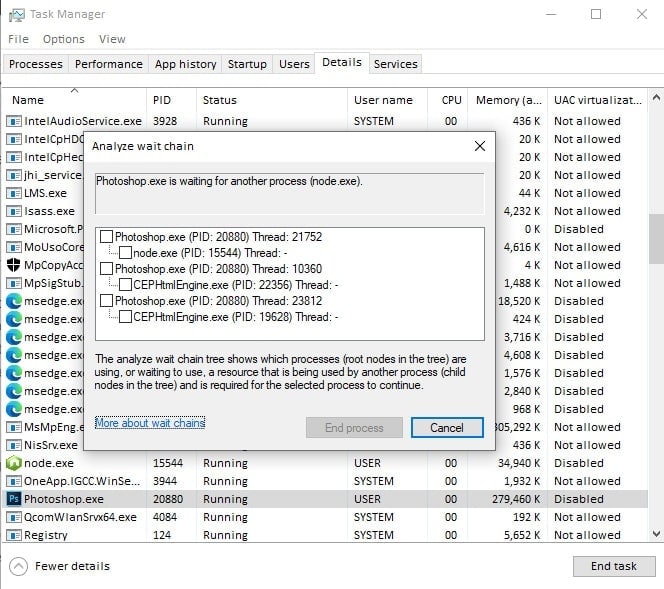Click the PID 3928 cell
The height and width of the screenshot is (589, 664).
click(165, 122)
